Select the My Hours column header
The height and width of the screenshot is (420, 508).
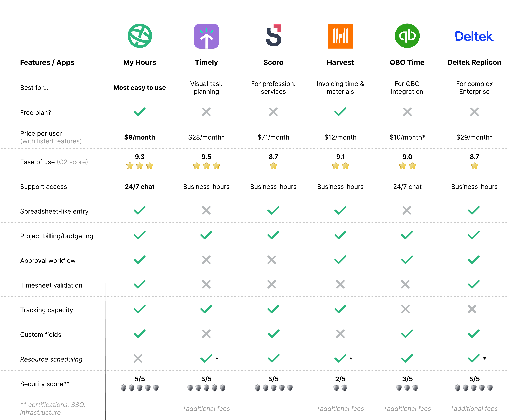[139, 62]
